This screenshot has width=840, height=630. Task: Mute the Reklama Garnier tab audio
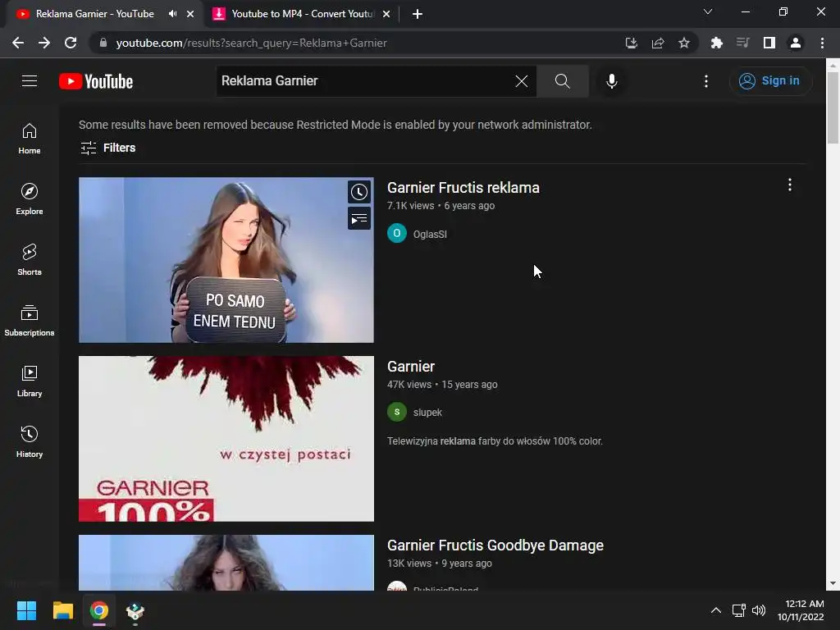click(172, 14)
